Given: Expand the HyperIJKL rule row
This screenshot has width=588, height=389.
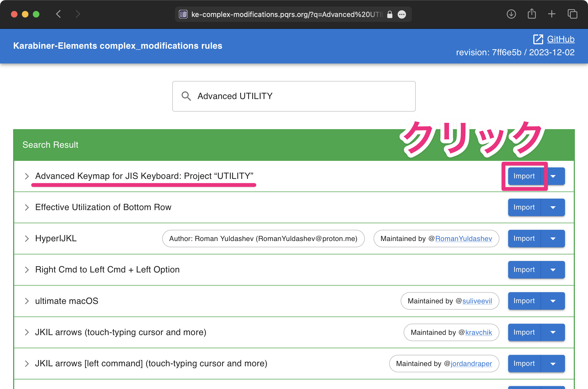Looking at the screenshot, I should (27, 239).
